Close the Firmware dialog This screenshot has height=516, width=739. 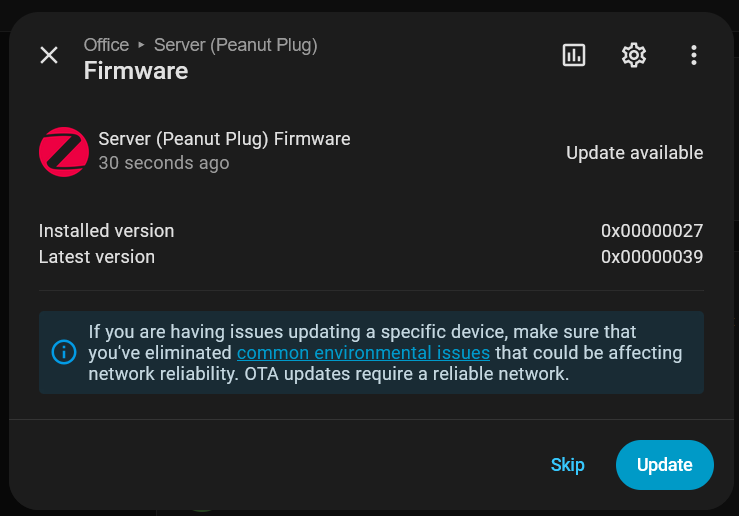pos(49,55)
